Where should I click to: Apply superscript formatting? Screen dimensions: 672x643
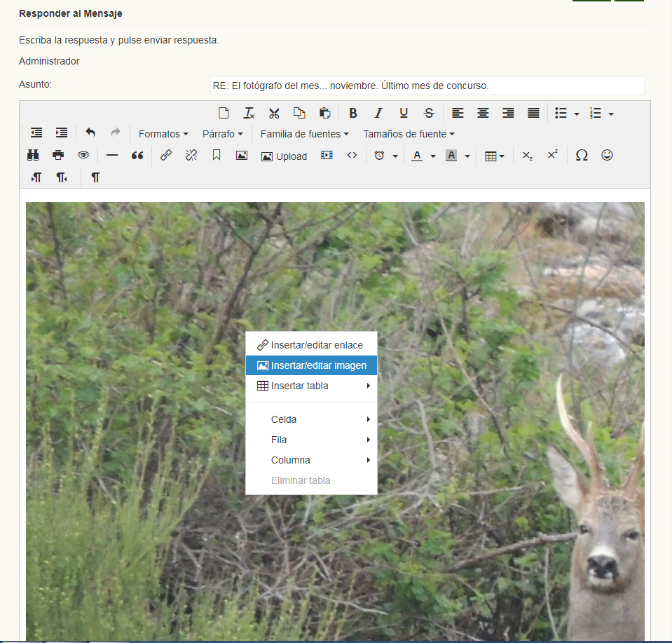coord(552,155)
